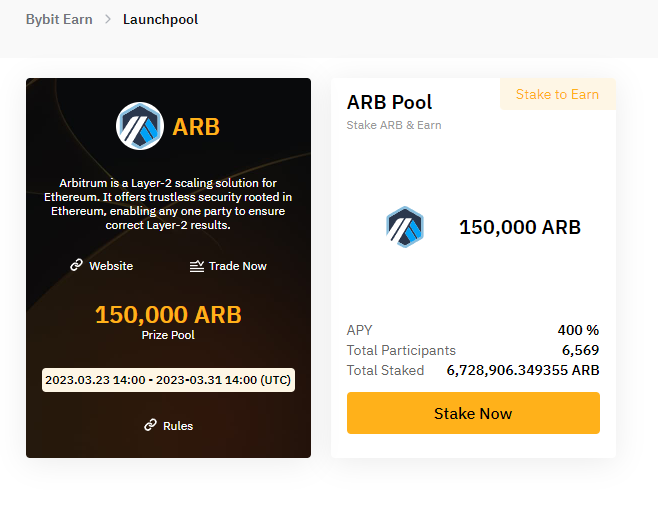Viewport: 658px width, 506px height.
Task: Click the 150,000 ARB prize pool amount
Action: (x=168, y=315)
